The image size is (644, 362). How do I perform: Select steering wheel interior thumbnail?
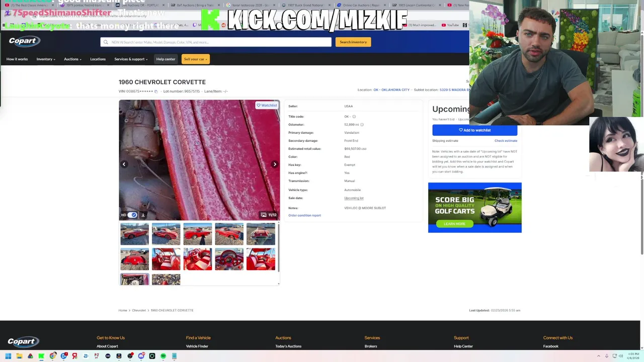tap(229, 259)
